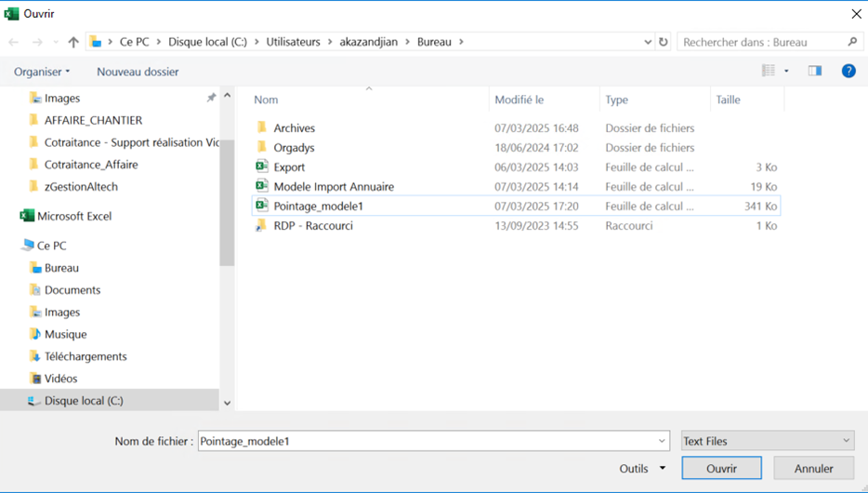
Task: Open the file name history dropdown
Action: coord(662,441)
